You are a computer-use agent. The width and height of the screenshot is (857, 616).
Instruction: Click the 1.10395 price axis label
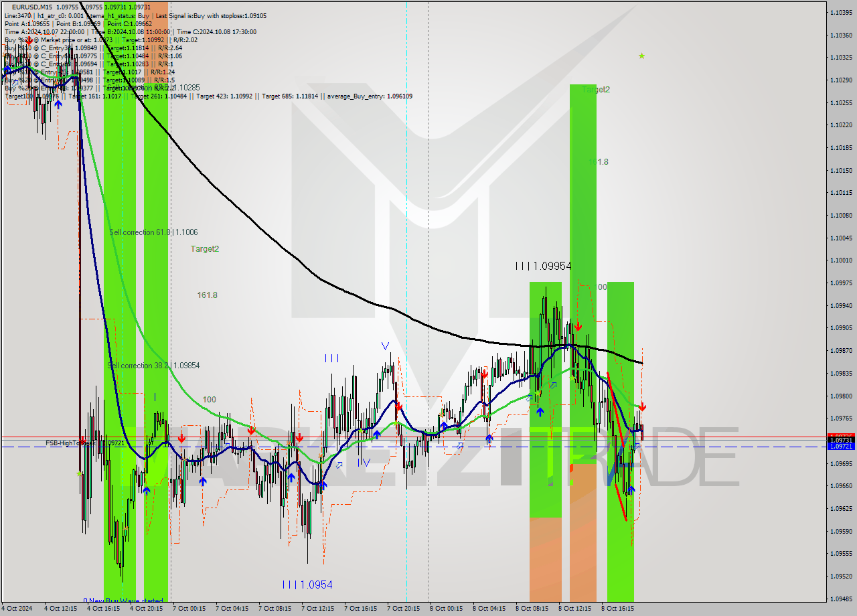pos(841,12)
